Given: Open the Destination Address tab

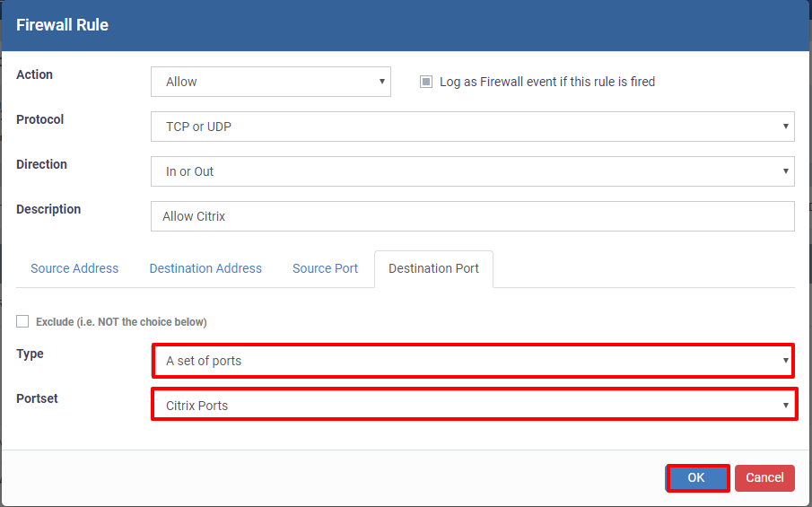Looking at the screenshot, I should [x=205, y=268].
